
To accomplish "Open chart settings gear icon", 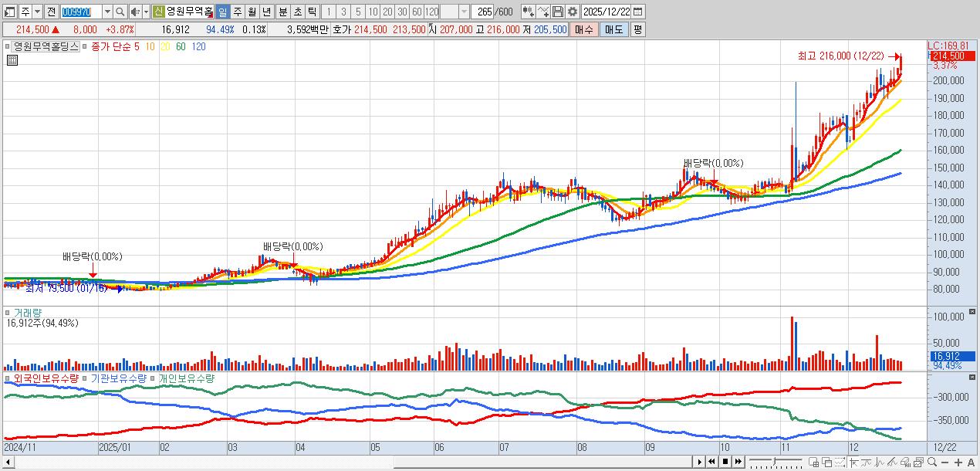I will coord(572,12).
